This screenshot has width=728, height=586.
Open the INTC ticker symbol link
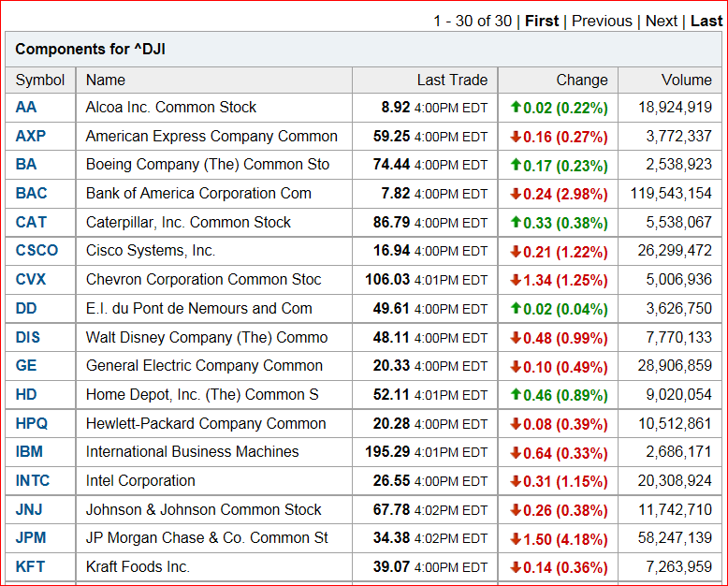(x=33, y=480)
